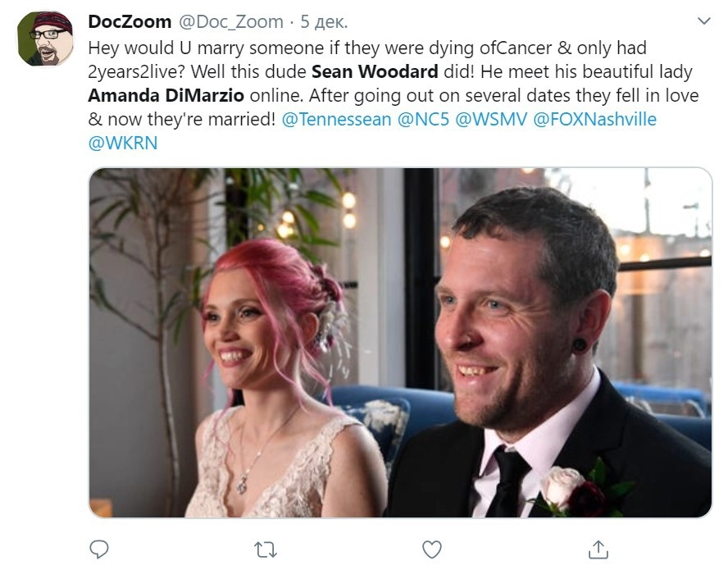728x570 pixels.
Task: Expand the tweet options chevron menu
Action: (x=704, y=21)
